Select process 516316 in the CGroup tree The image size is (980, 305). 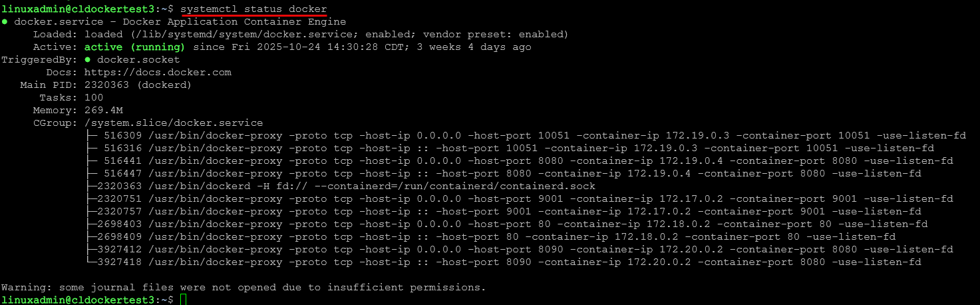click(117, 149)
